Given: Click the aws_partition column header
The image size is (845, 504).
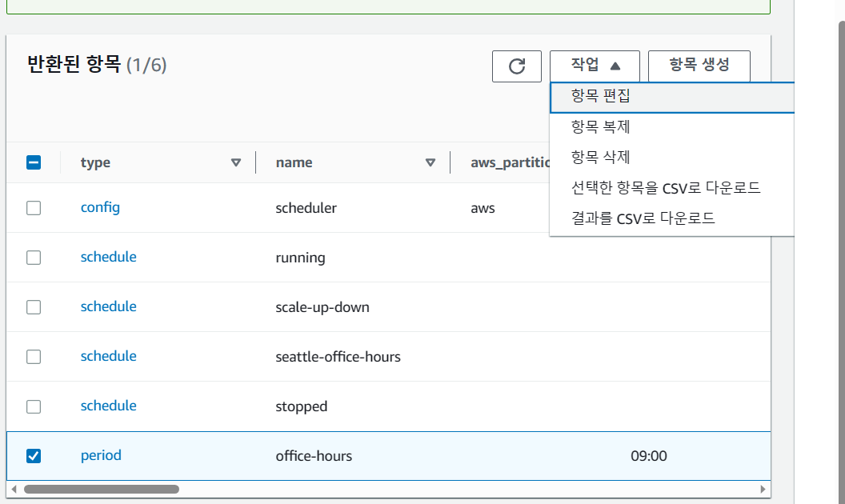Looking at the screenshot, I should [510, 162].
